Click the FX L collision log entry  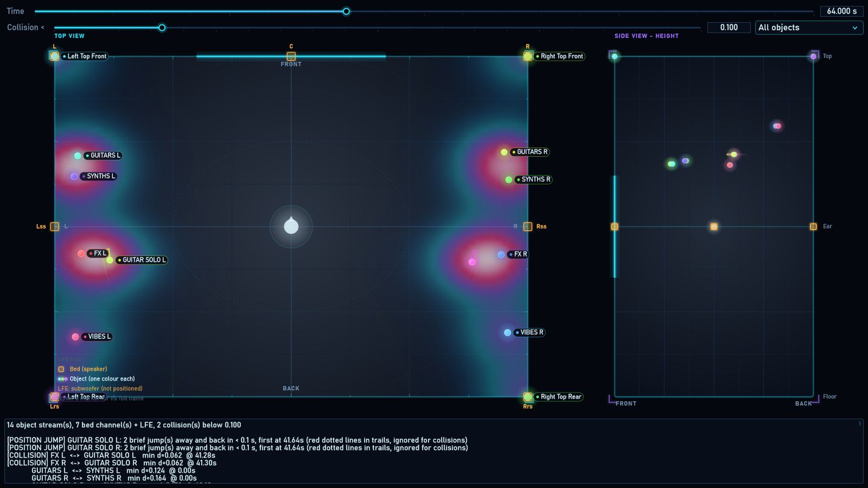click(x=111, y=455)
